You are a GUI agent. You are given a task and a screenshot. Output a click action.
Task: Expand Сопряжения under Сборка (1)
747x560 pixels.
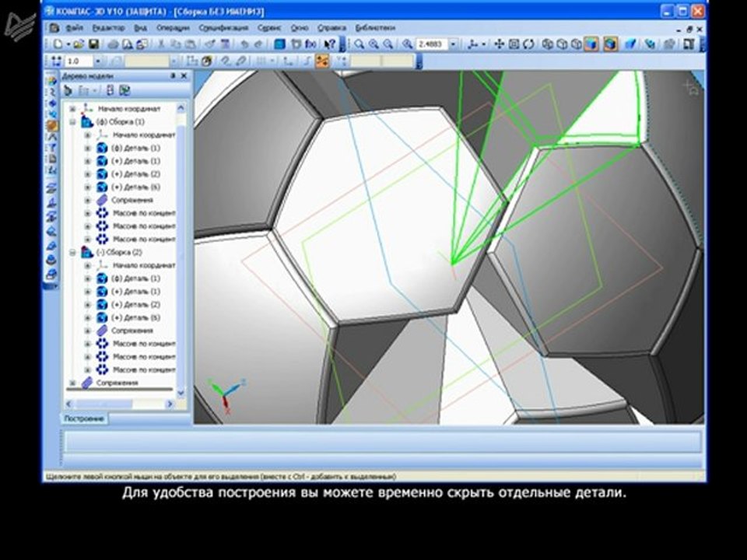pos(88,201)
